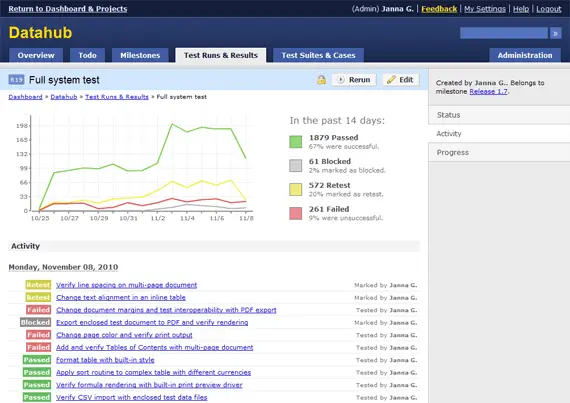
Task: Click Test Runs & Results breadcrumb link
Action: [x=117, y=97]
